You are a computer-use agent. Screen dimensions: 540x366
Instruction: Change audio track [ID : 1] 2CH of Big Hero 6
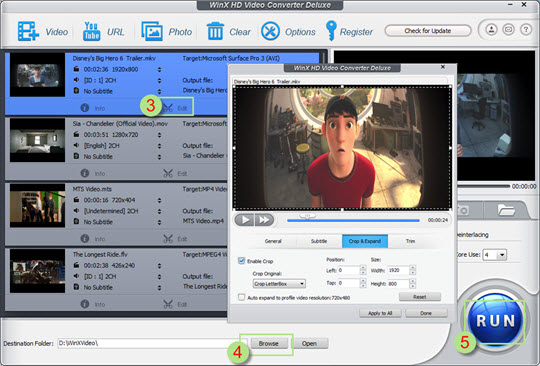[159, 81]
